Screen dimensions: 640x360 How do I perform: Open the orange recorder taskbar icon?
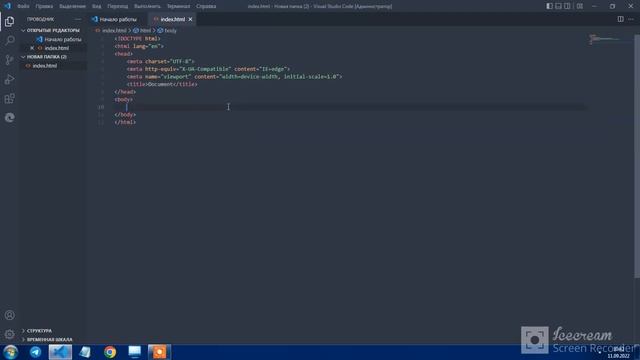[159, 352]
